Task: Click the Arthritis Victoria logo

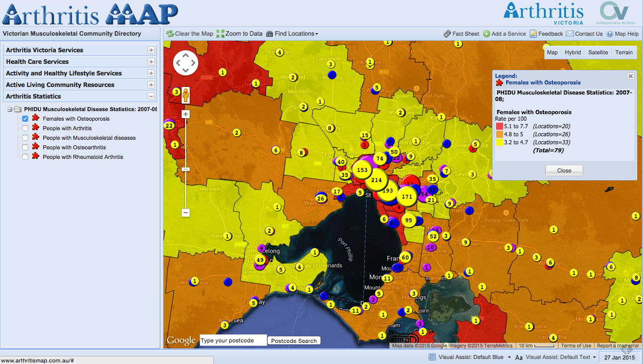Action: tap(544, 13)
